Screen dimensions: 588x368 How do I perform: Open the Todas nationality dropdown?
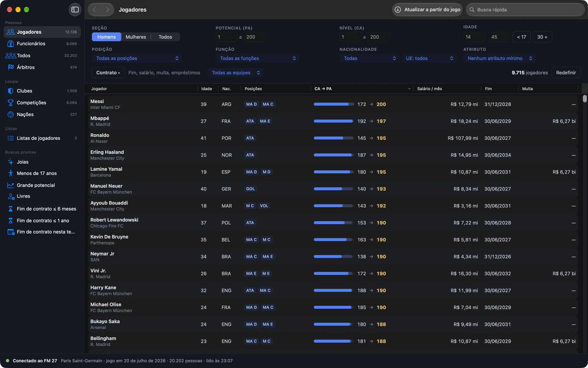click(369, 58)
